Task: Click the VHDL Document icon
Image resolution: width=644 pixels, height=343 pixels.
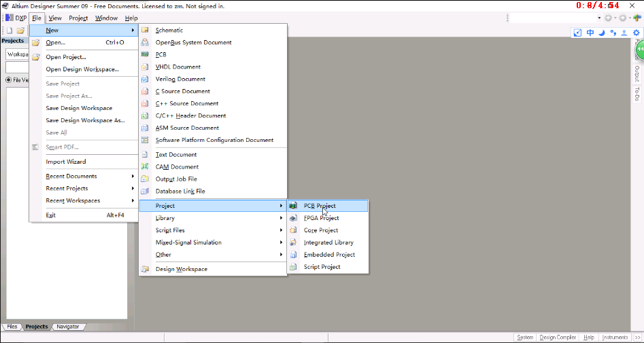Action: 145,67
